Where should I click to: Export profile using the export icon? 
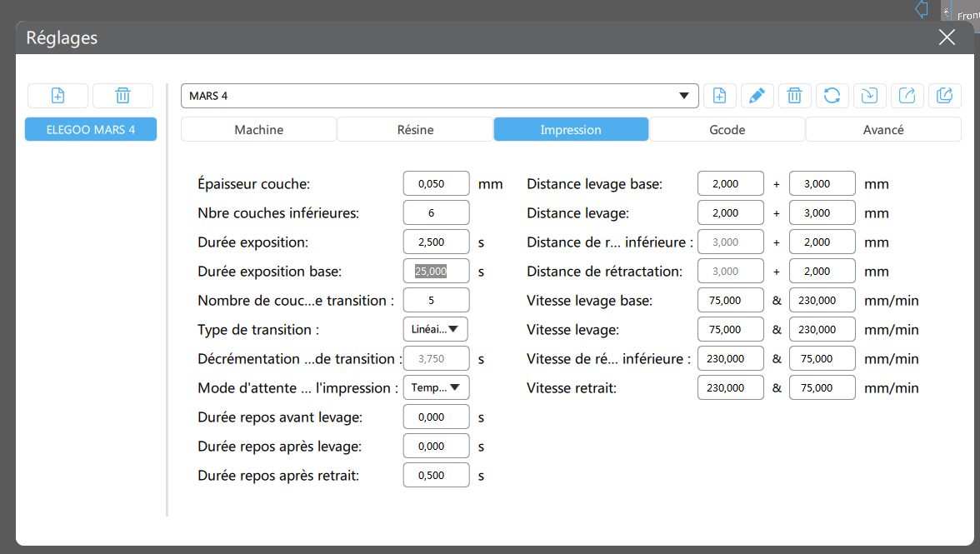point(907,96)
